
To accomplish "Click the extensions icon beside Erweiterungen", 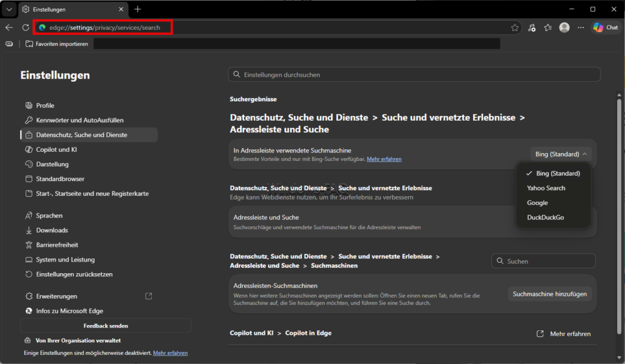I will pyautogui.click(x=29, y=296).
